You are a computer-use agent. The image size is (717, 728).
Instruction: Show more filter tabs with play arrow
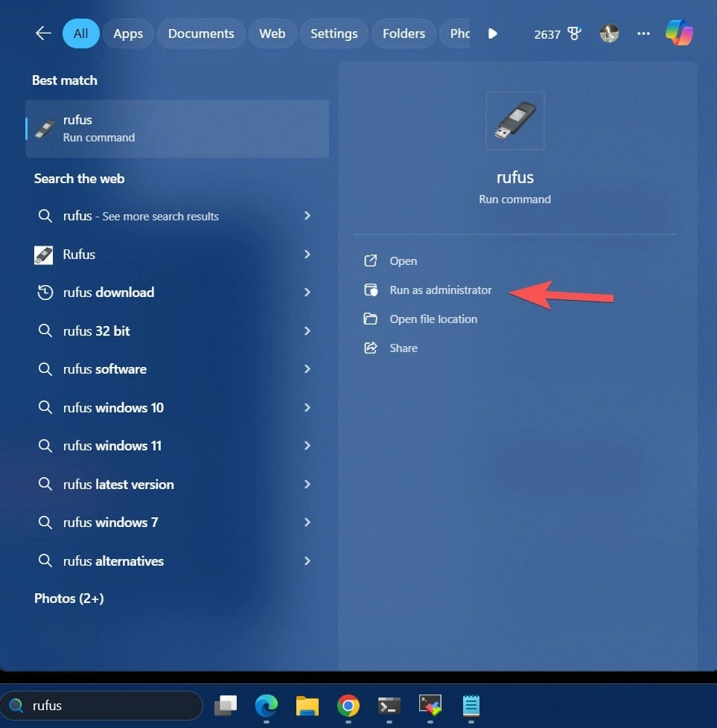click(x=493, y=33)
